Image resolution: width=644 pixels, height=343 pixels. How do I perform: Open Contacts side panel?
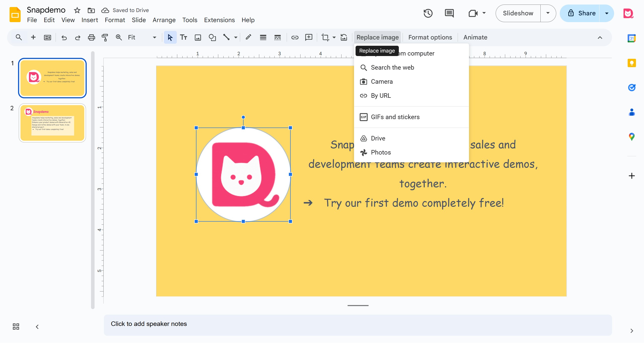pyautogui.click(x=632, y=112)
